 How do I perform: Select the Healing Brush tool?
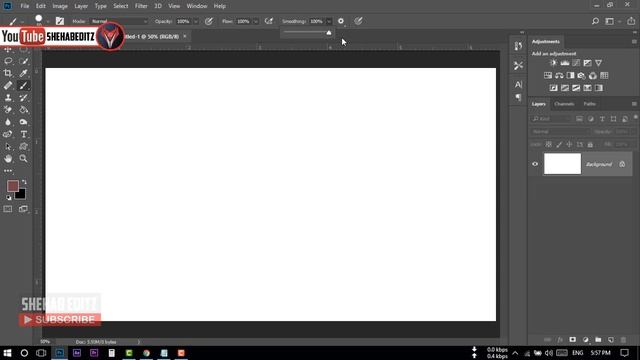point(8,85)
